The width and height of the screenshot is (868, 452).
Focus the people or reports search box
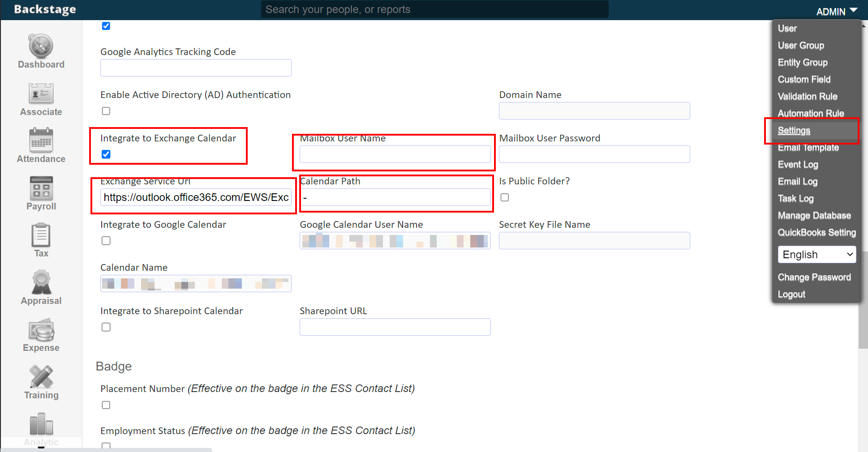[434, 9]
